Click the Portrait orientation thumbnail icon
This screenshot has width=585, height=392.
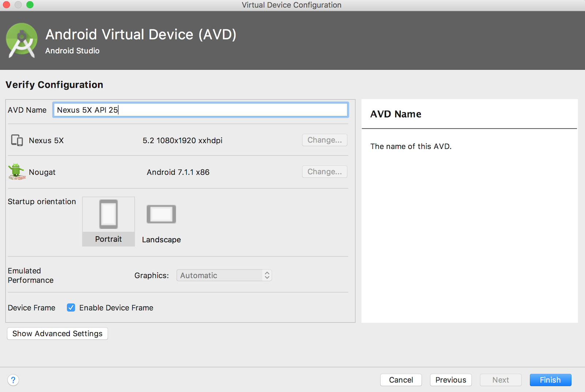(108, 214)
